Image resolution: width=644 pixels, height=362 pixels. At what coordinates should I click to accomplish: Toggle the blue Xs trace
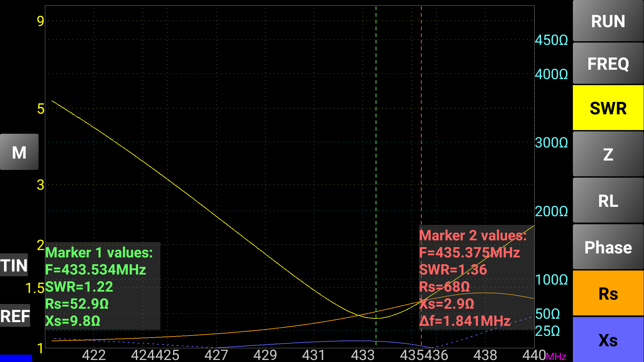[x=608, y=340]
